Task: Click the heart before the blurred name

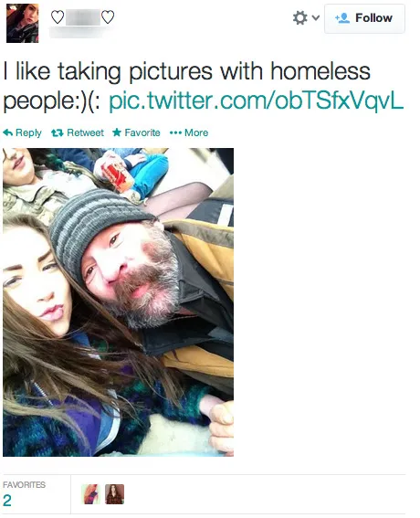Action: pos(58,17)
